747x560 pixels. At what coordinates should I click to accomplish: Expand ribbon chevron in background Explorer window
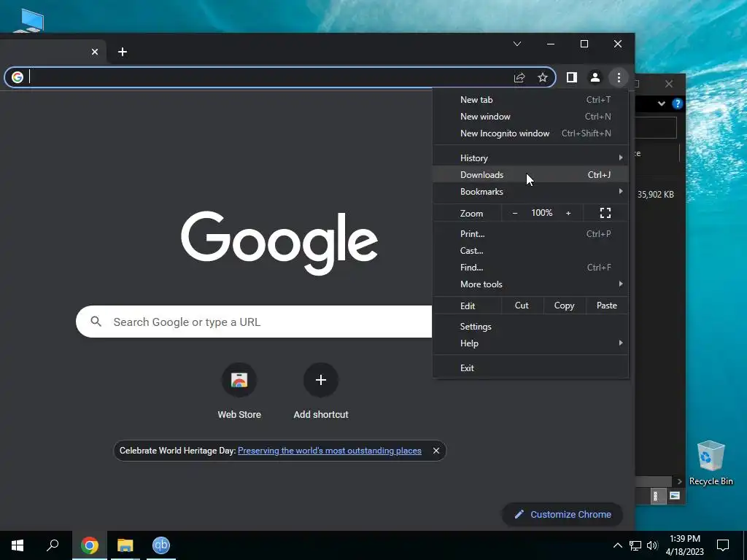click(x=661, y=104)
